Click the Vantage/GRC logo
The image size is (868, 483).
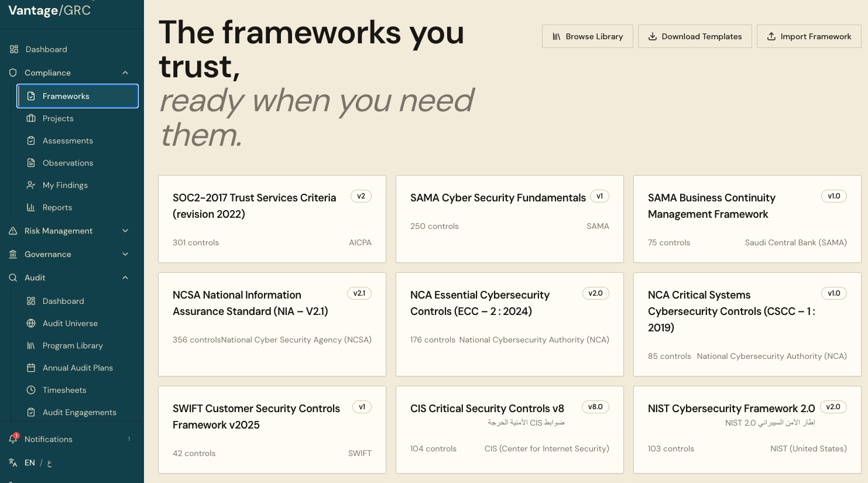50,10
